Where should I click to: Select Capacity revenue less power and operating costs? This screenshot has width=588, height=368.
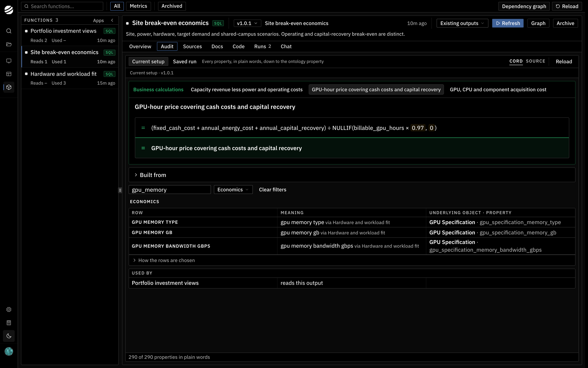(247, 90)
